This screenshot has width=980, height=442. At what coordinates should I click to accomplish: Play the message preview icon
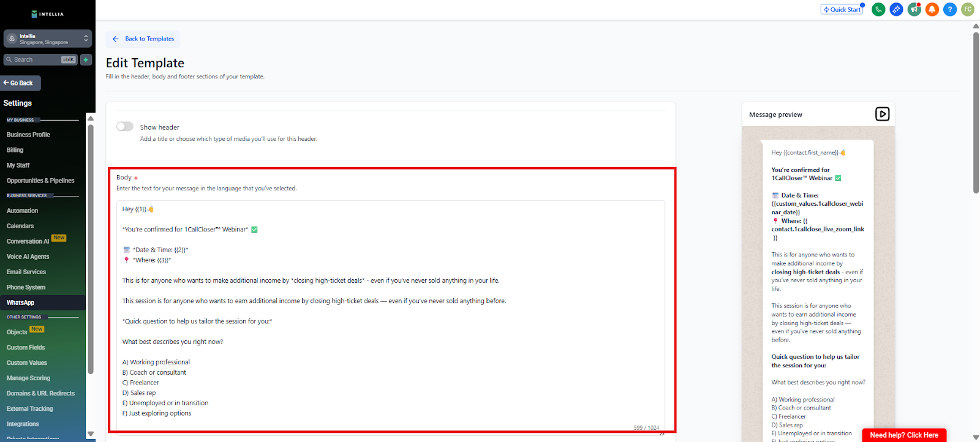882,114
